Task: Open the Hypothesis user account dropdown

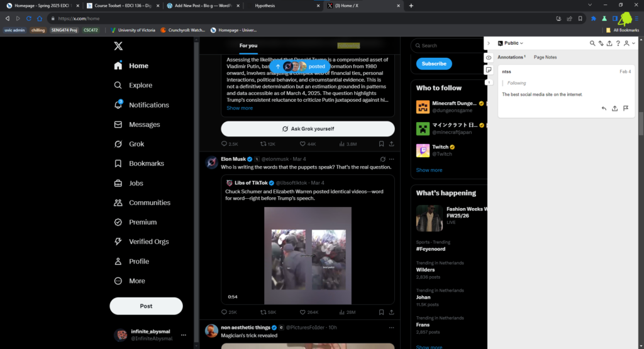Action: (x=629, y=43)
